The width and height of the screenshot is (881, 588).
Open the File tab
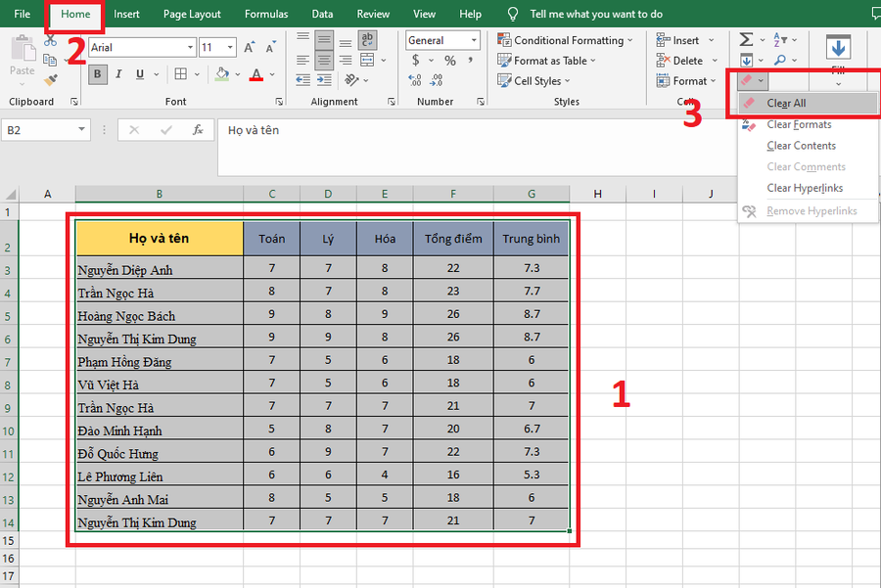point(22,14)
